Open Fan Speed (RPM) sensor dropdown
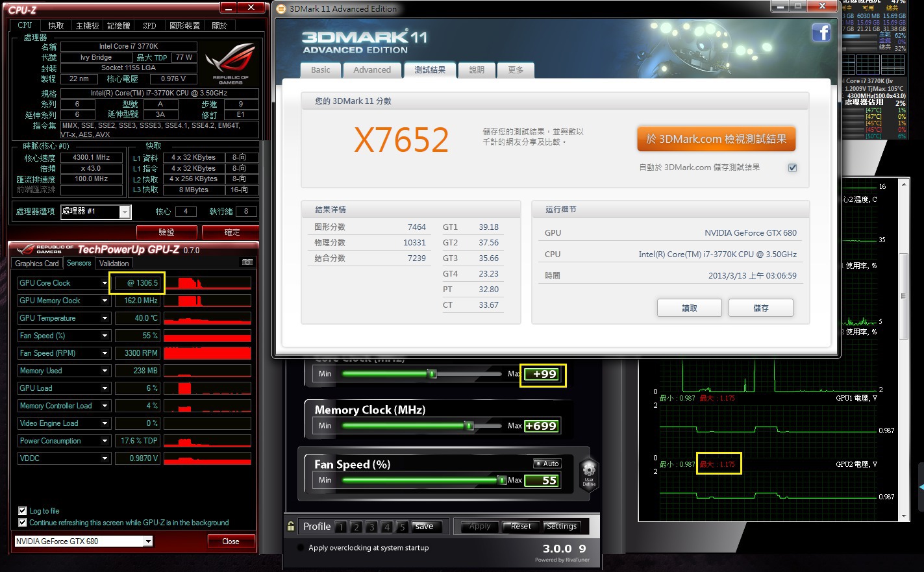This screenshot has height=572, width=924. pos(105,353)
